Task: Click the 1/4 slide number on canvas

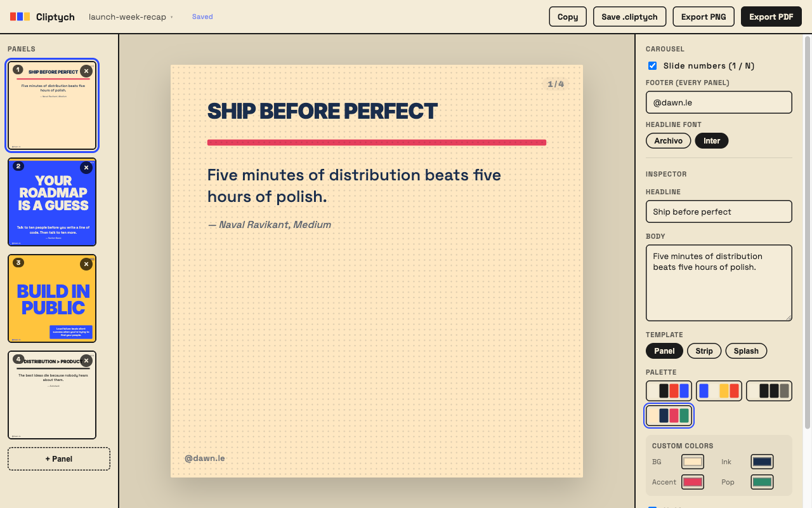Action: pos(556,84)
